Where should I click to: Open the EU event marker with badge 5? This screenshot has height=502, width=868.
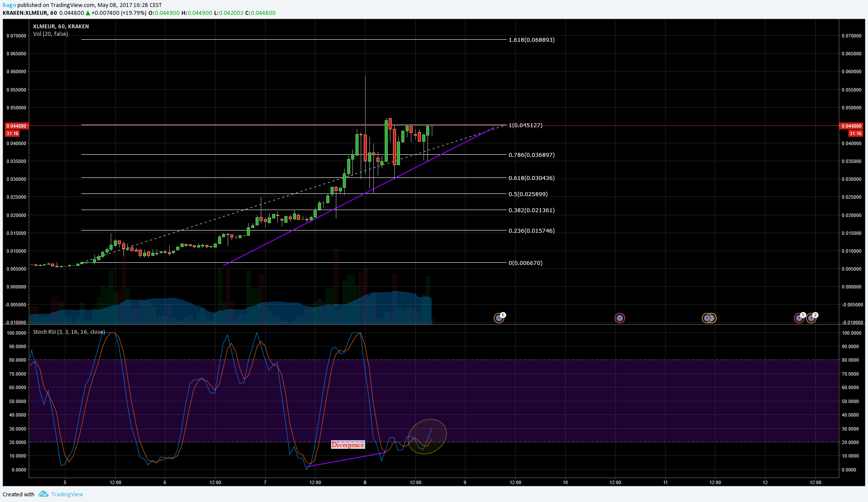[x=799, y=318]
